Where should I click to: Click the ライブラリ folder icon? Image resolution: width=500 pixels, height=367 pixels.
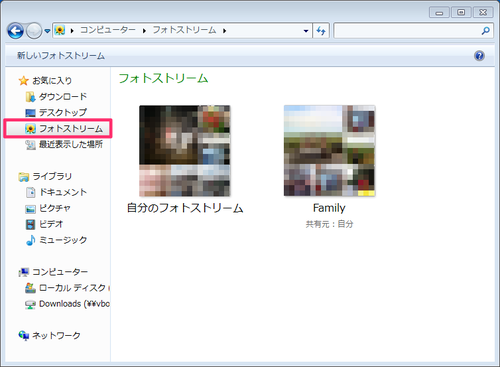[23, 177]
